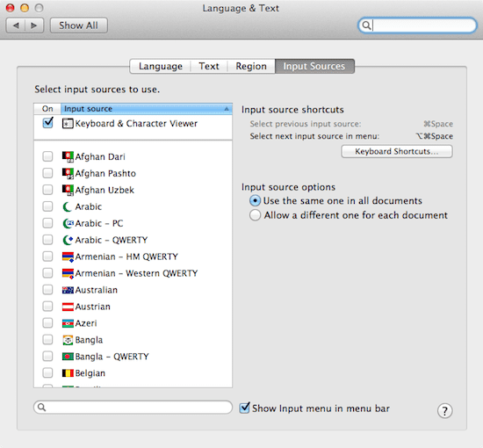Click the Armenian – HM QWERTY flag icon

[68, 257]
